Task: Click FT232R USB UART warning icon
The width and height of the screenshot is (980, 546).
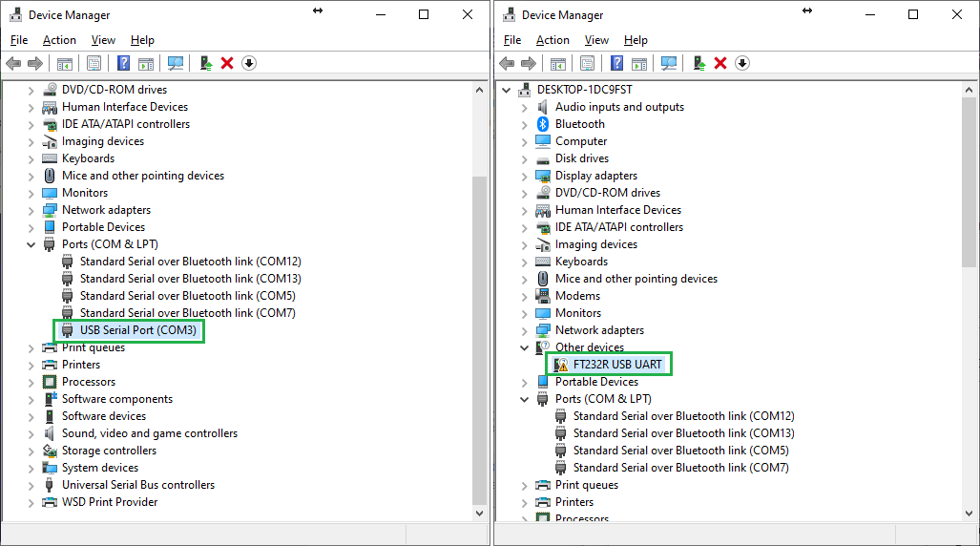Action: (561, 365)
